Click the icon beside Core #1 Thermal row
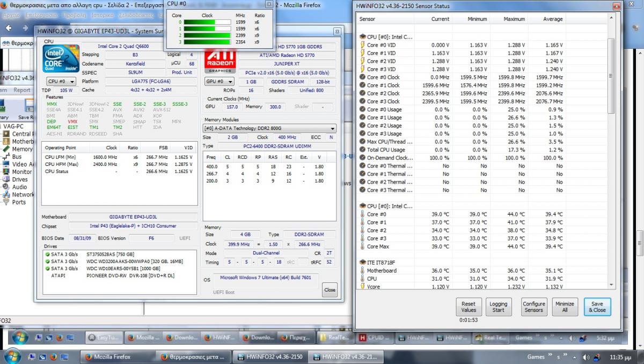Image resolution: width=644 pixels, height=364 pixels. click(362, 174)
